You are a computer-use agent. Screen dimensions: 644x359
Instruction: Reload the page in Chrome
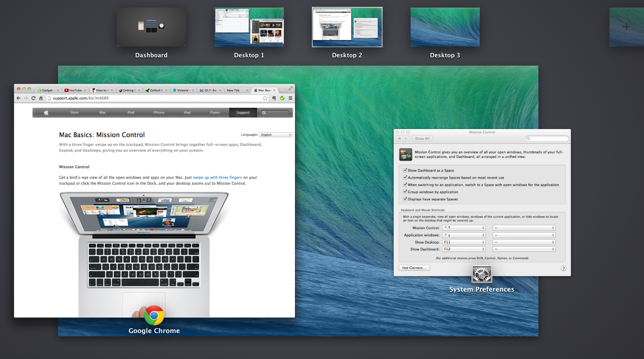click(x=33, y=98)
